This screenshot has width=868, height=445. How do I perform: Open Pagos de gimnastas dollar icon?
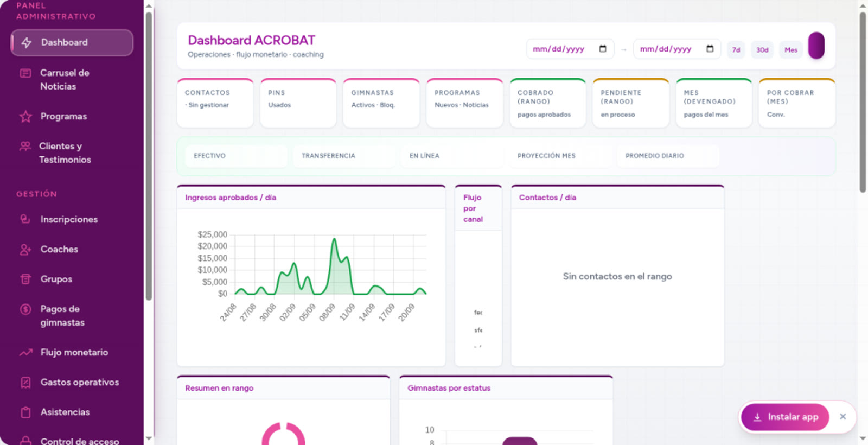(x=25, y=309)
